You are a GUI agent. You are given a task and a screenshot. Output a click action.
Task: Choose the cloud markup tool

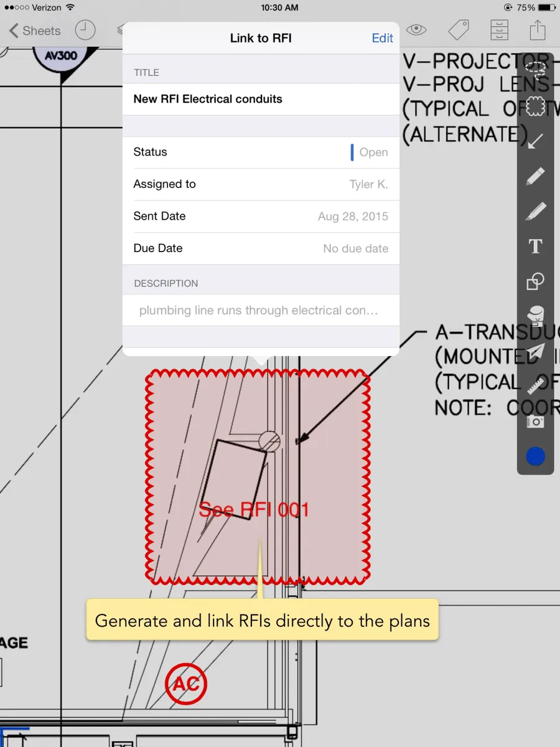[536, 105]
